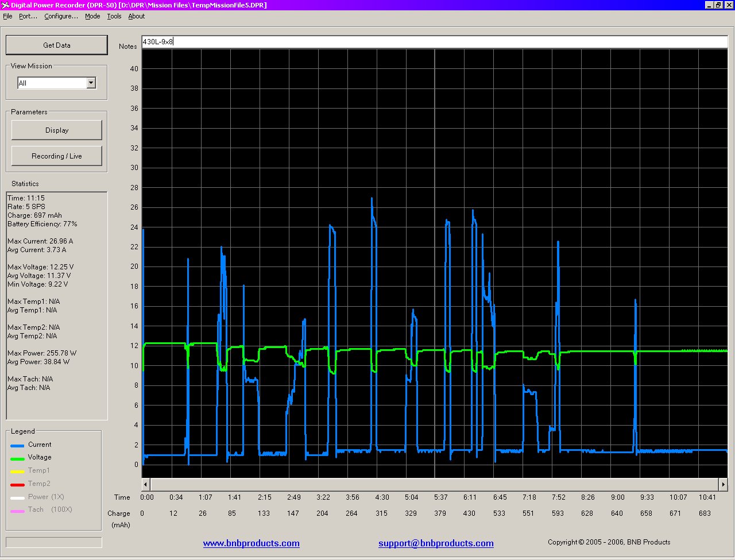This screenshot has width=735, height=560.
Task: Click the Notes input field
Action: tap(435, 41)
